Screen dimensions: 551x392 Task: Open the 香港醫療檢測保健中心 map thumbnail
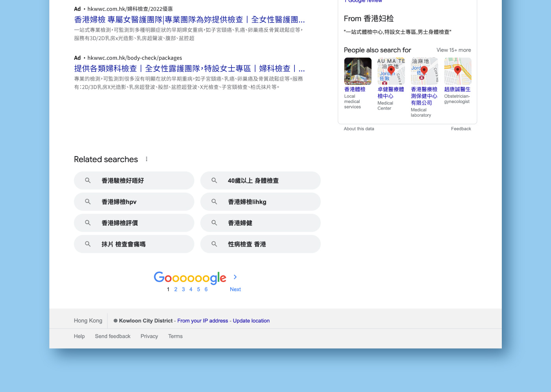click(424, 71)
